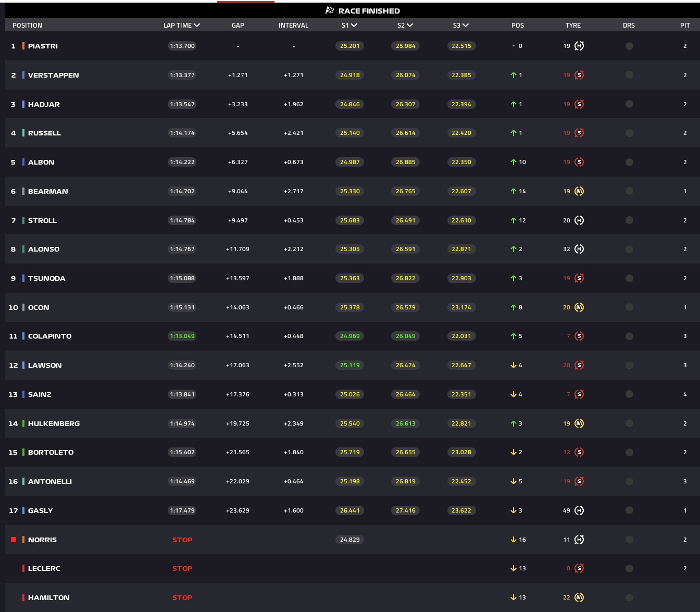Screen dimensions: 700x612
Task: Click Leclerc's red team color bar
Action: [x=23, y=568]
